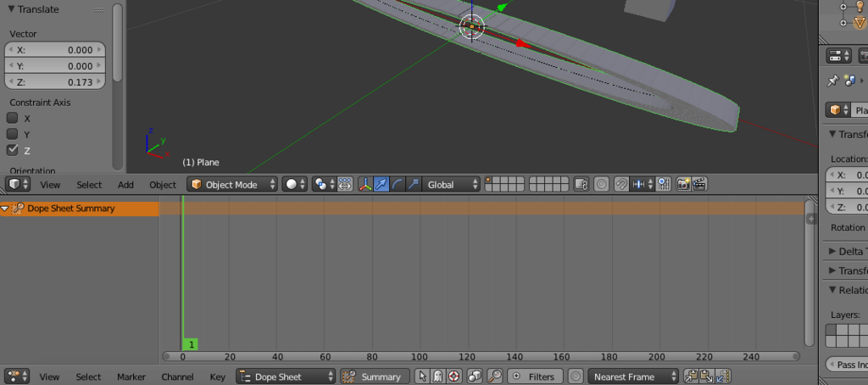Click the copy keyframes icon
Viewport: 868px width, 385px height.
pos(692,377)
